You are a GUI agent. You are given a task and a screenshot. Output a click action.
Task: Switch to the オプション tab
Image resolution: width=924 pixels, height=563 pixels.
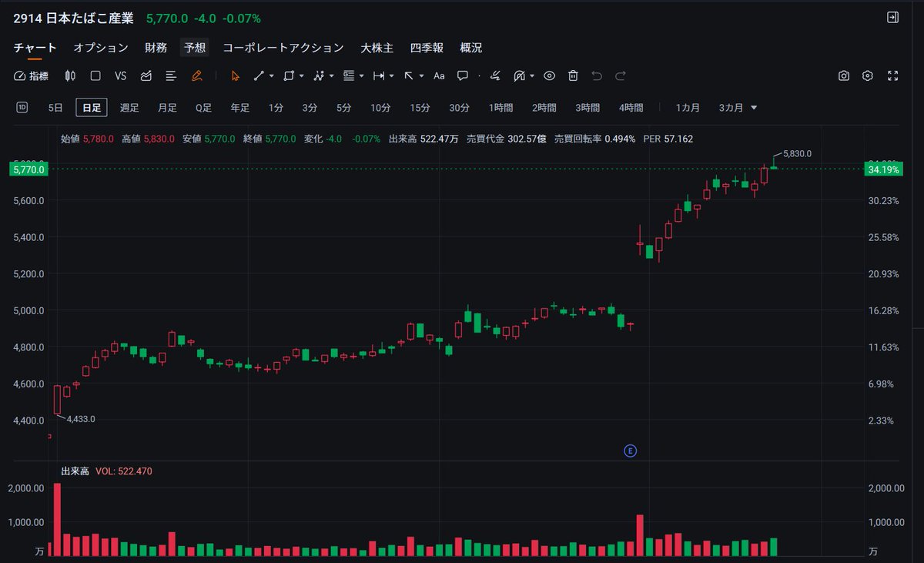click(x=101, y=48)
